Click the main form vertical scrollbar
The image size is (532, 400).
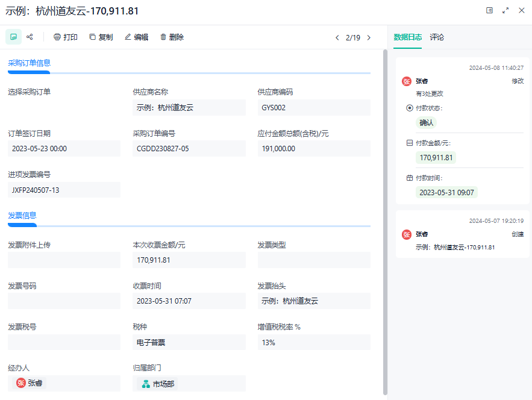coord(385,222)
